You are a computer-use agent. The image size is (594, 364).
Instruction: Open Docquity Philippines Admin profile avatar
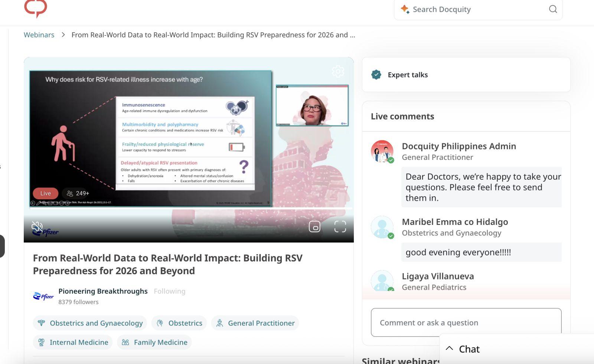pyautogui.click(x=382, y=151)
